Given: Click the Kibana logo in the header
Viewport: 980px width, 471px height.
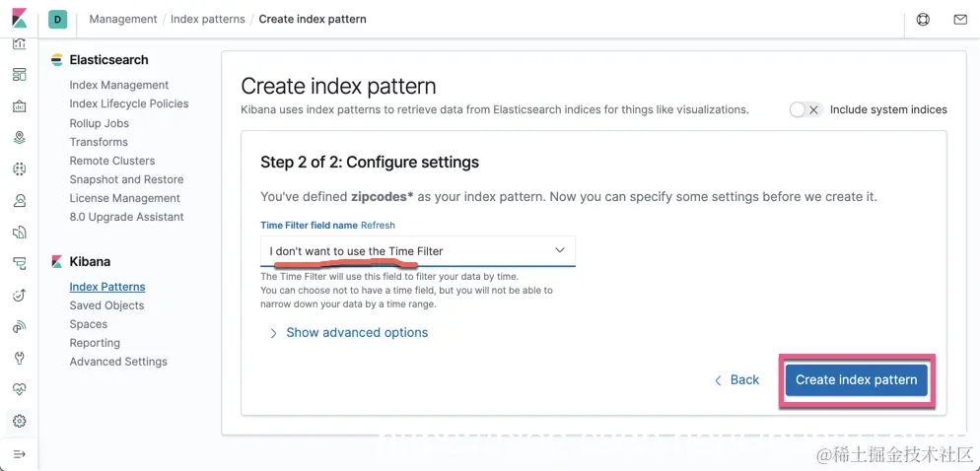Looking at the screenshot, I should click(x=19, y=19).
